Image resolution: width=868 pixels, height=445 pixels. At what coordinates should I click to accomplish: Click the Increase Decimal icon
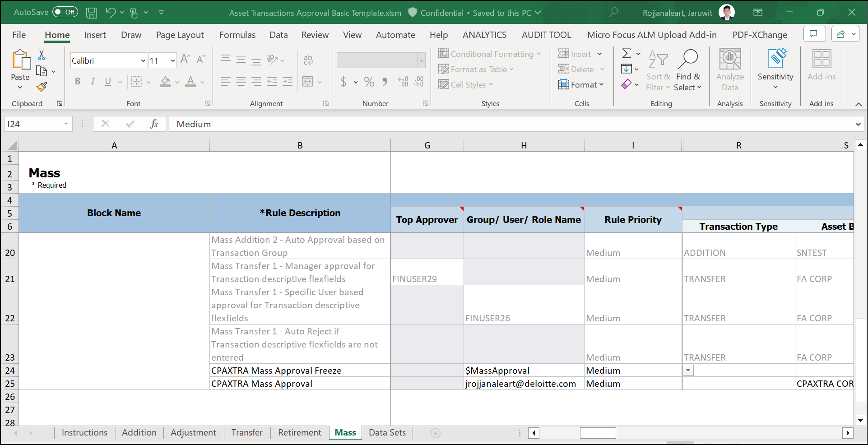403,82
